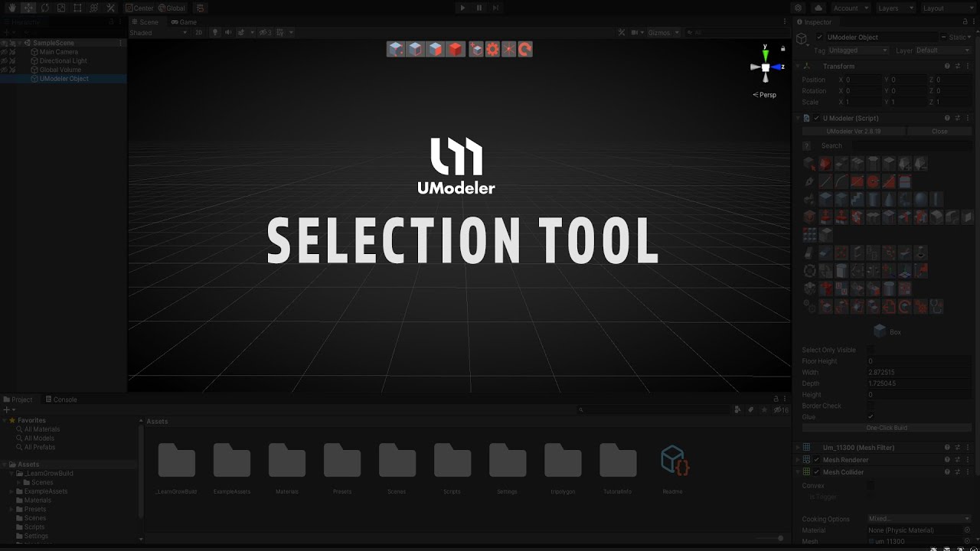Choose UModeler object selection mode
The width and height of the screenshot is (980, 551).
point(456,49)
